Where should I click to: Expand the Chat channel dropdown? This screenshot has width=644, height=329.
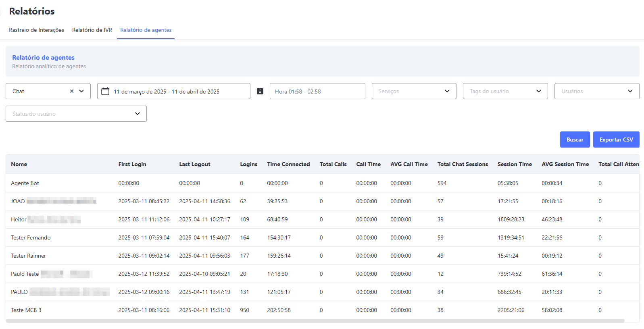tap(81, 91)
